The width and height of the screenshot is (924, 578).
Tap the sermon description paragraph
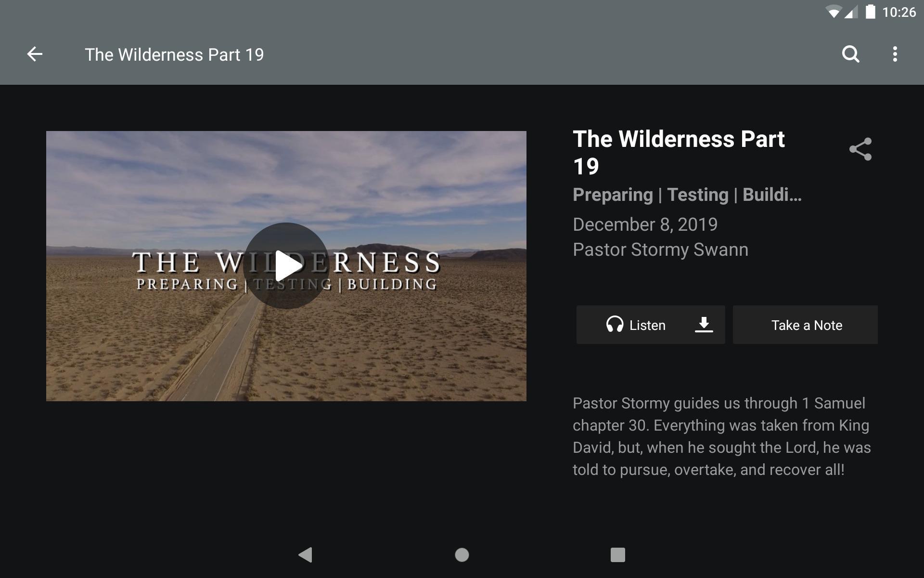[722, 436]
